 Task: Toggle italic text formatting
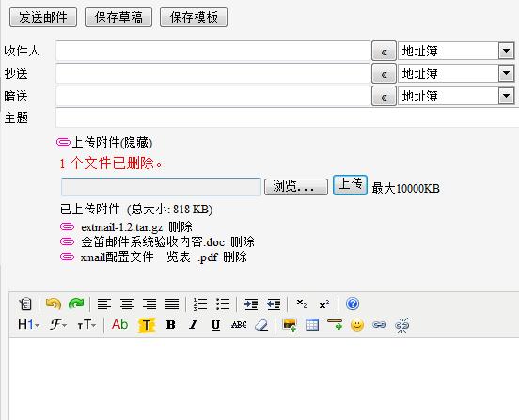194,325
